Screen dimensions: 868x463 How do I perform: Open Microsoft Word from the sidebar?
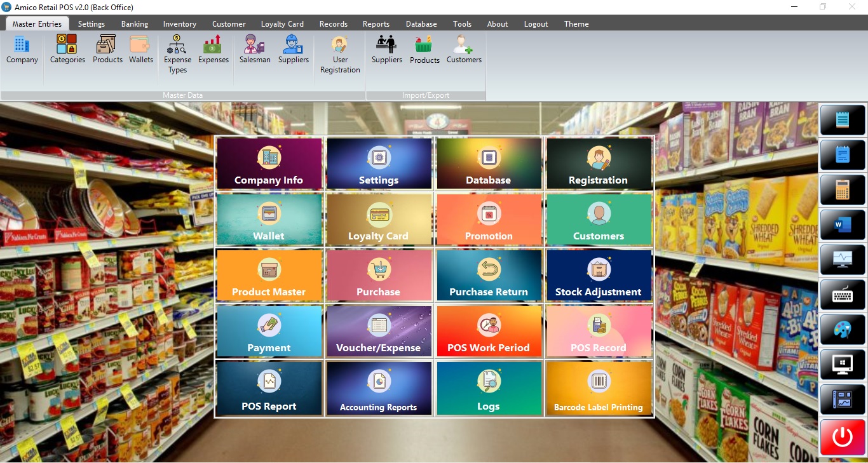pyautogui.click(x=843, y=225)
